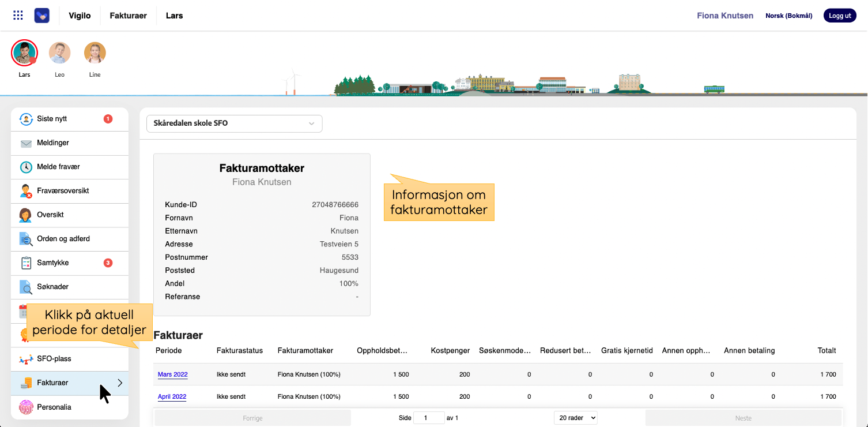
Task: Open the 20 rader page size dropdown
Action: point(575,418)
